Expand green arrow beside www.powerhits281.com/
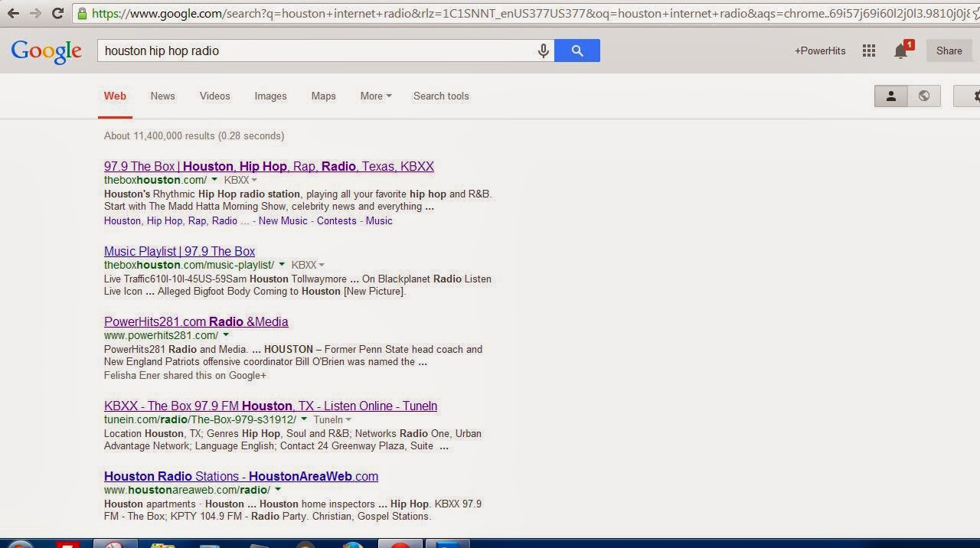980x548 pixels. [226, 335]
